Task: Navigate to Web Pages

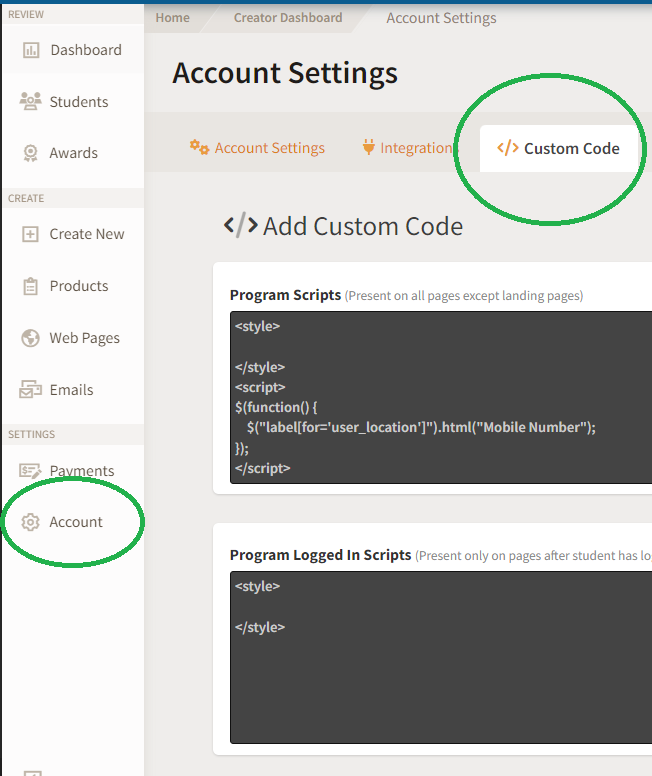Action: point(73,338)
